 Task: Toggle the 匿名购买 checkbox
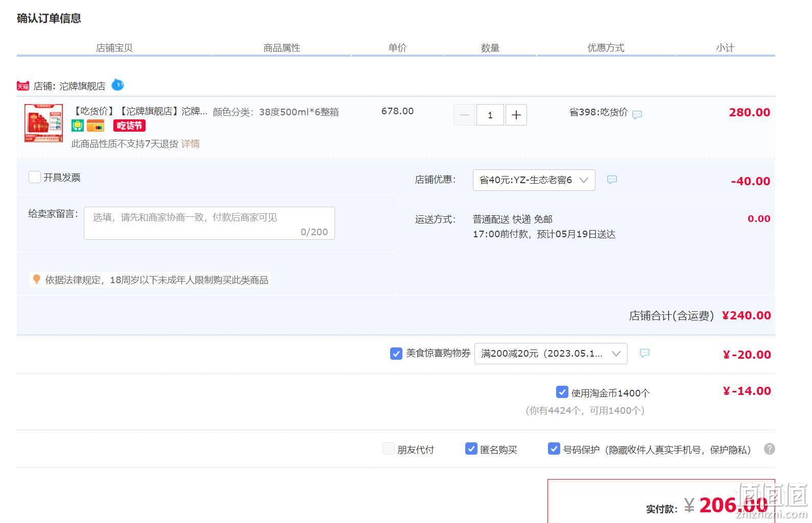(471, 449)
